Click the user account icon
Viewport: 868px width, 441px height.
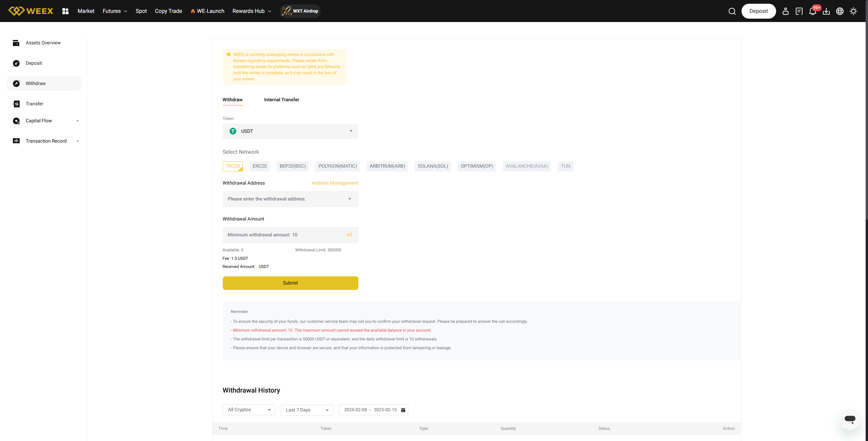point(786,11)
